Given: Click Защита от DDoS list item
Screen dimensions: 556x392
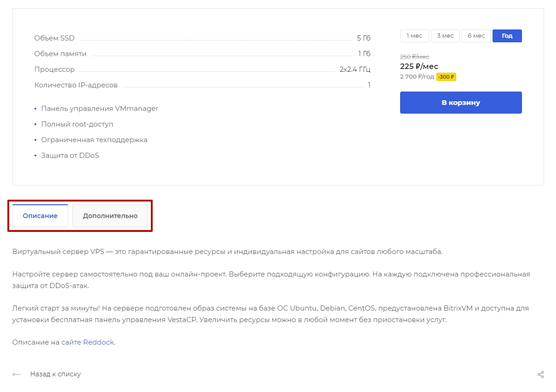Looking at the screenshot, I should 70,156.
